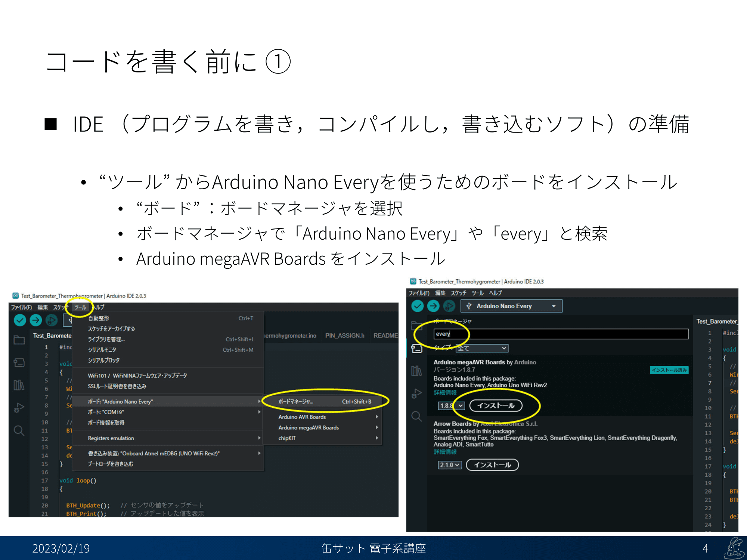Open Sketchbook folder icon in left IDE sidebar
This screenshot has width=747, height=560.
(19, 340)
